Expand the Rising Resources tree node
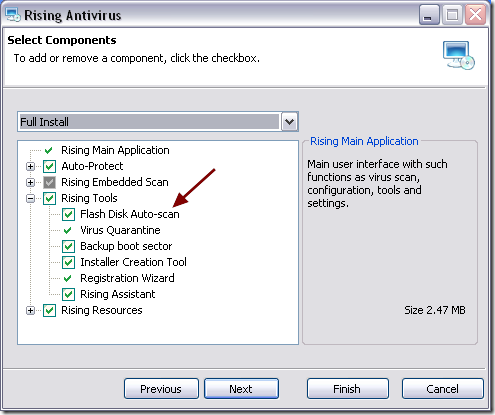 click(x=30, y=310)
